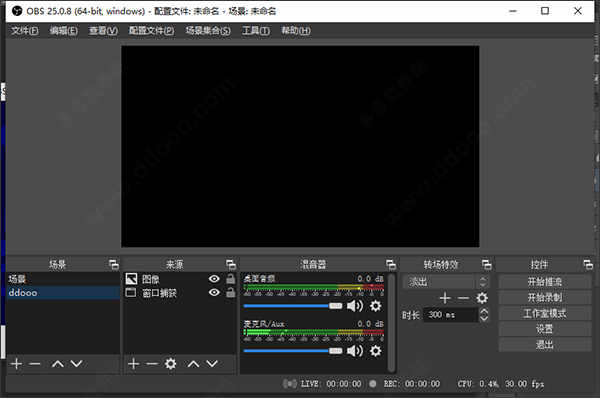Image resolution: width=600 pixels, height=398 pixels.
Task: Open 设置 settings button
Action: pyautogui.click(x=545, y=329)
